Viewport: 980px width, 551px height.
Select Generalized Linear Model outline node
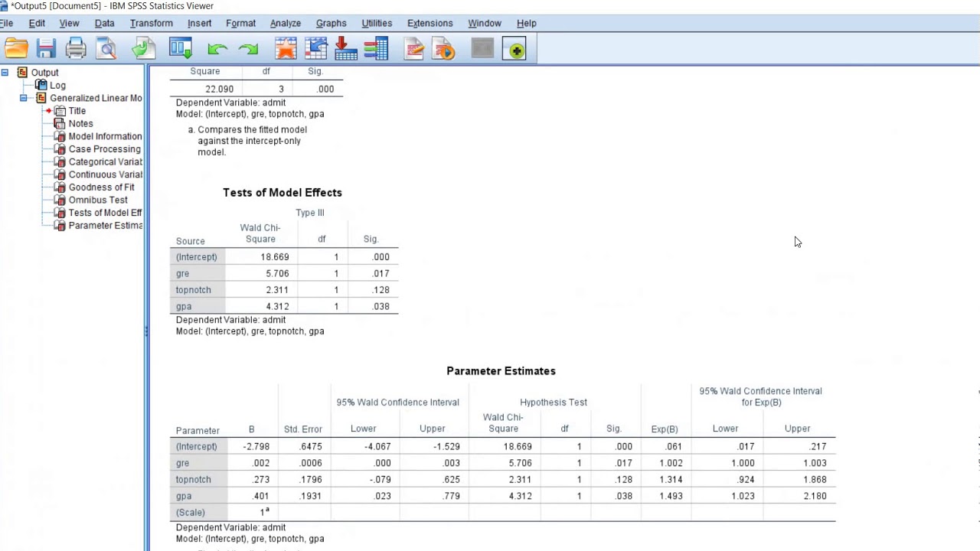(x=96, y=98)
